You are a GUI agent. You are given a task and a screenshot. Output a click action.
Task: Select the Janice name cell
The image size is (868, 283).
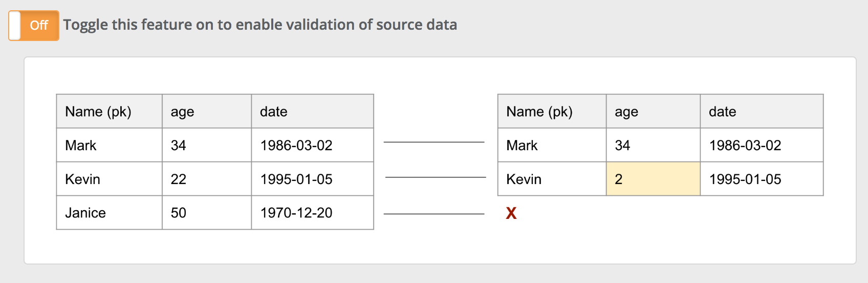109,213
